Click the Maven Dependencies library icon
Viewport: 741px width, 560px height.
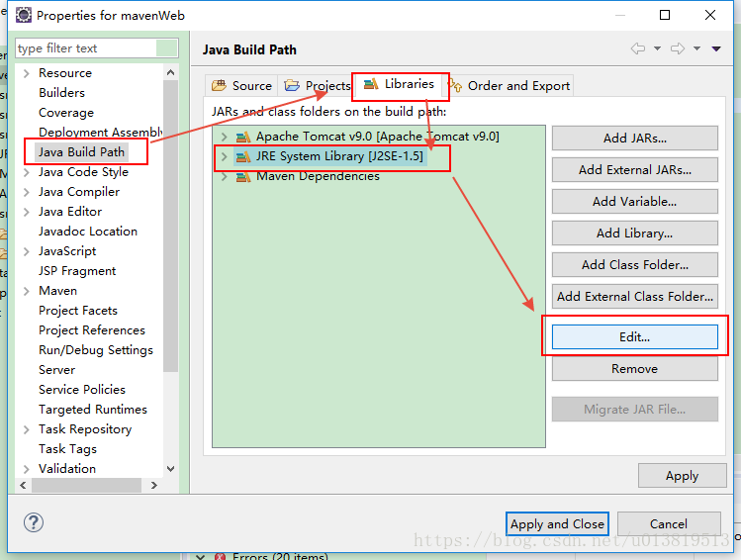coord(243,177)
